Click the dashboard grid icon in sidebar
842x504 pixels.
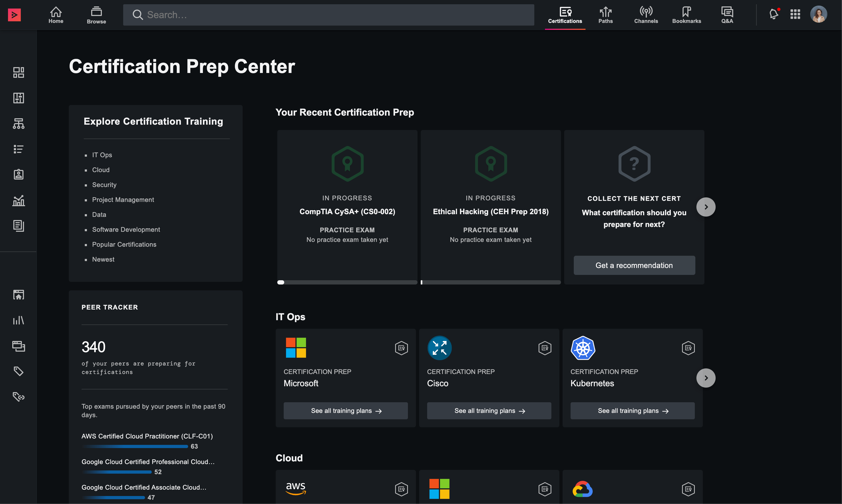tap(19, 72)
